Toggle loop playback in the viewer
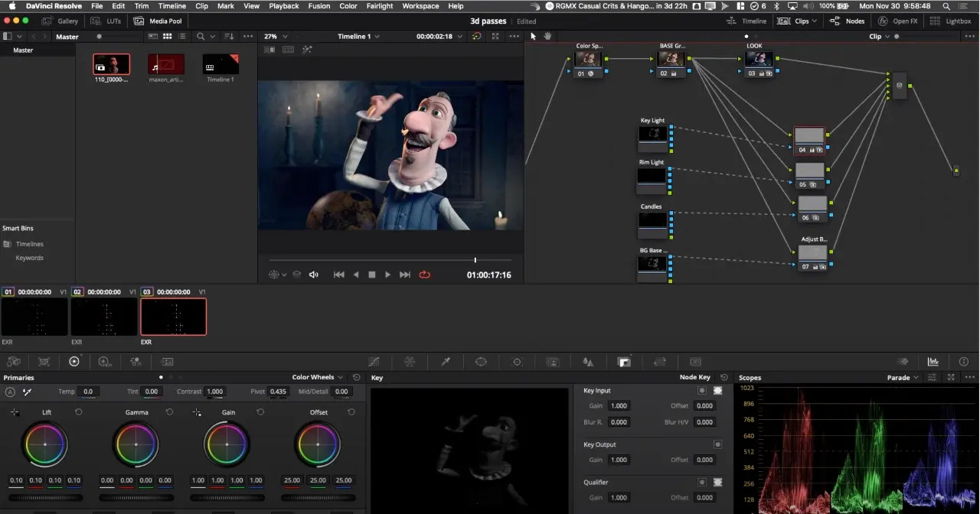 [x=424, y=275]
